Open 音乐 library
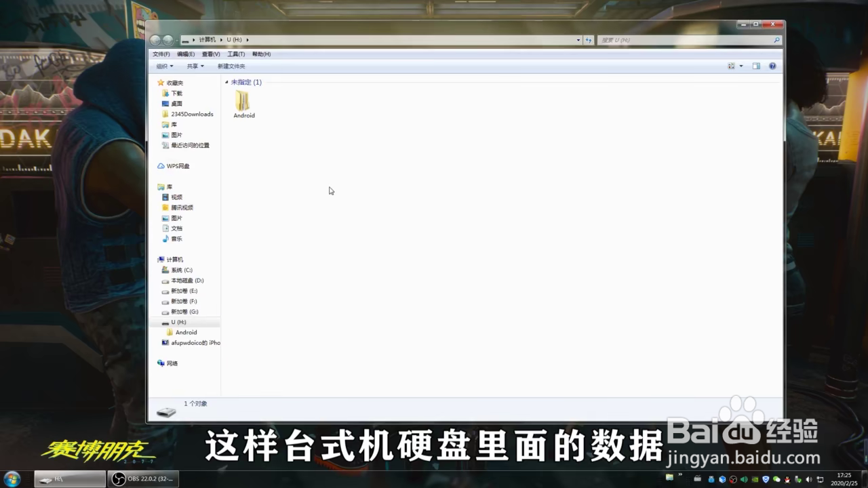The height and width of the screenshot is (488, 868). 172,239
